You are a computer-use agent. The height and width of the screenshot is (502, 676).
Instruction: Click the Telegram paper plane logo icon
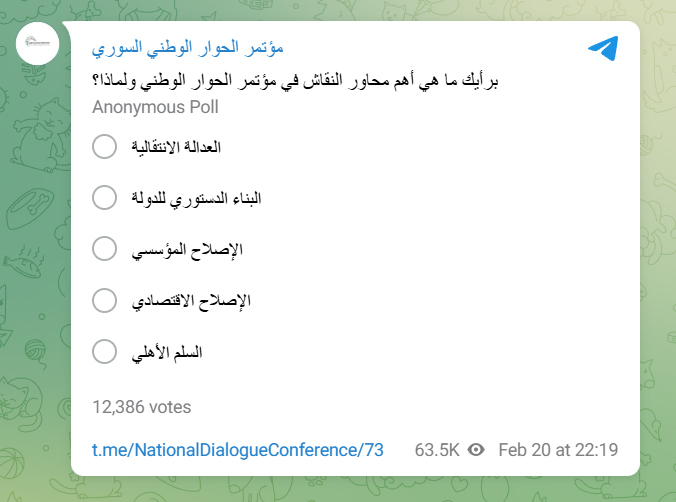pos(602,49)
